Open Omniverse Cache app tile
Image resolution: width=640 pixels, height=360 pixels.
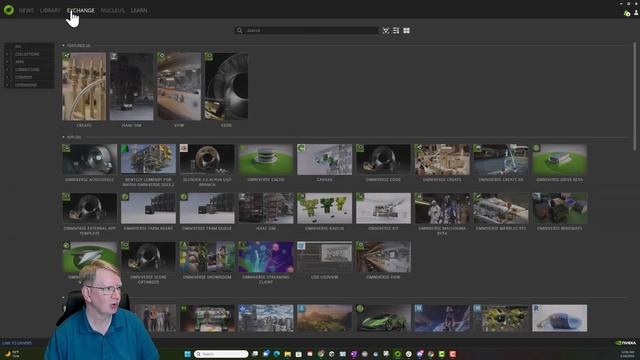[266, 159]
